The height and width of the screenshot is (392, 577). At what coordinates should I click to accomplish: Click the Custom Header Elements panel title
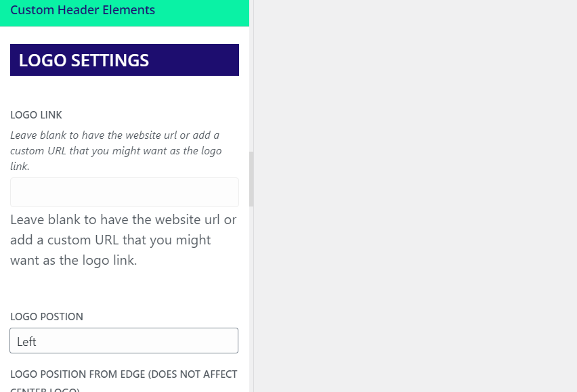click(83, 10)
